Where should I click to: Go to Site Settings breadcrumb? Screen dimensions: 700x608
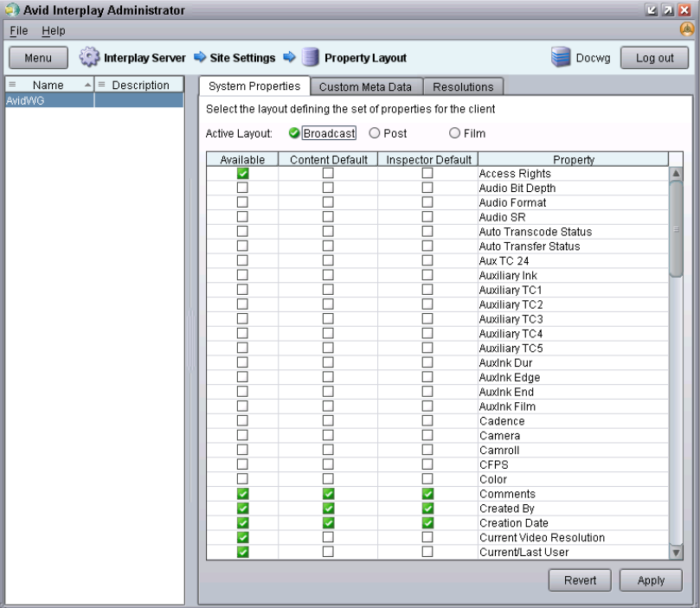pos(242,58)
